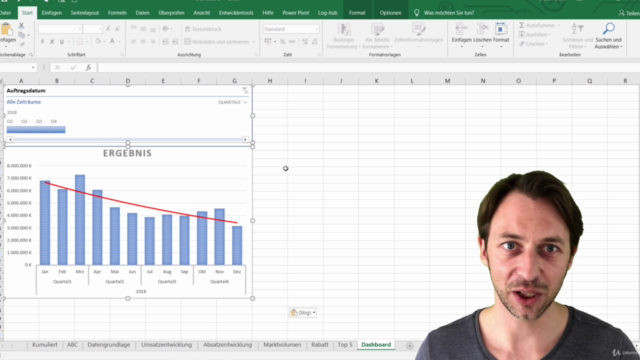
Task: Open Als Tabelle formatieren
Action: [x=377, y=36]
